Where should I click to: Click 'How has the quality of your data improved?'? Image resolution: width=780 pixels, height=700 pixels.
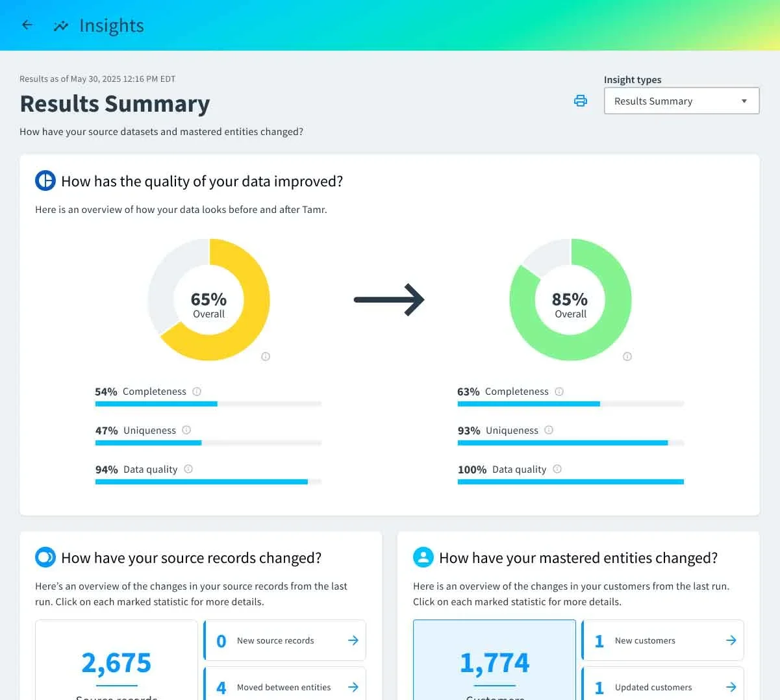[202, 181]
